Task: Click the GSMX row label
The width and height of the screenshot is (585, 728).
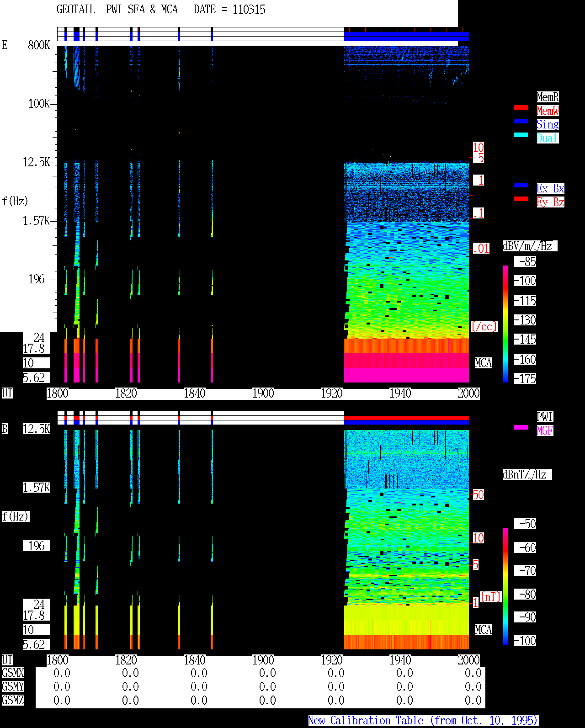Action: pyautogui.click(x=13, y=673)
